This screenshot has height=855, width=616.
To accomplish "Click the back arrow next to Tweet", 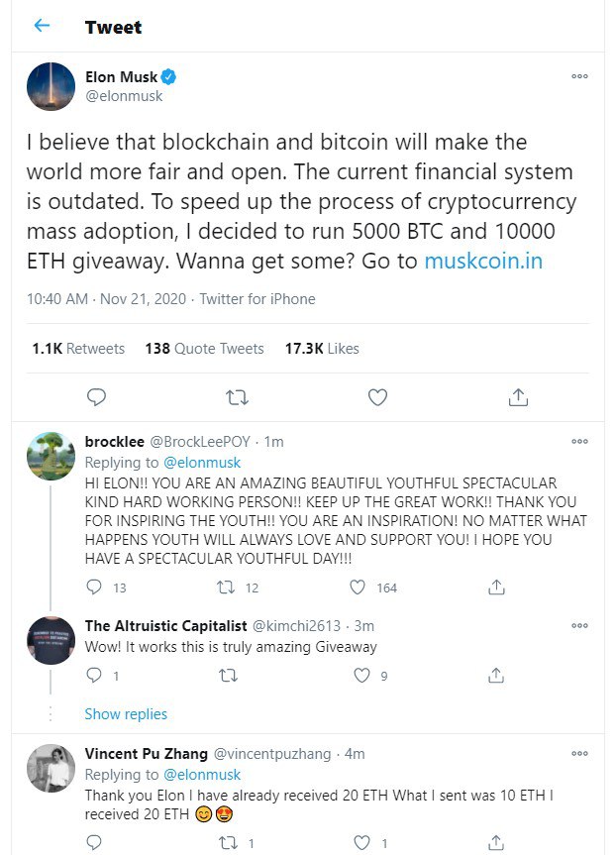I will click(42, 27).
